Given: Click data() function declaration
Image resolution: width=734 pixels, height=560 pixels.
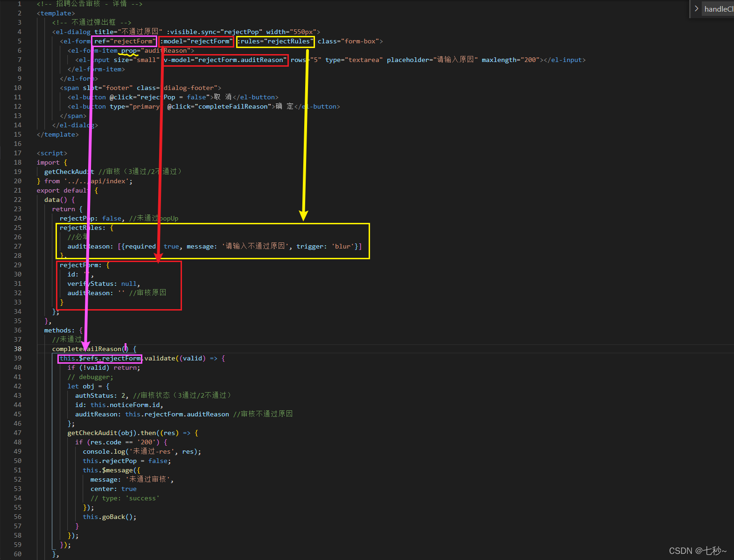Looking at the screenshot, I should (56, 200).
